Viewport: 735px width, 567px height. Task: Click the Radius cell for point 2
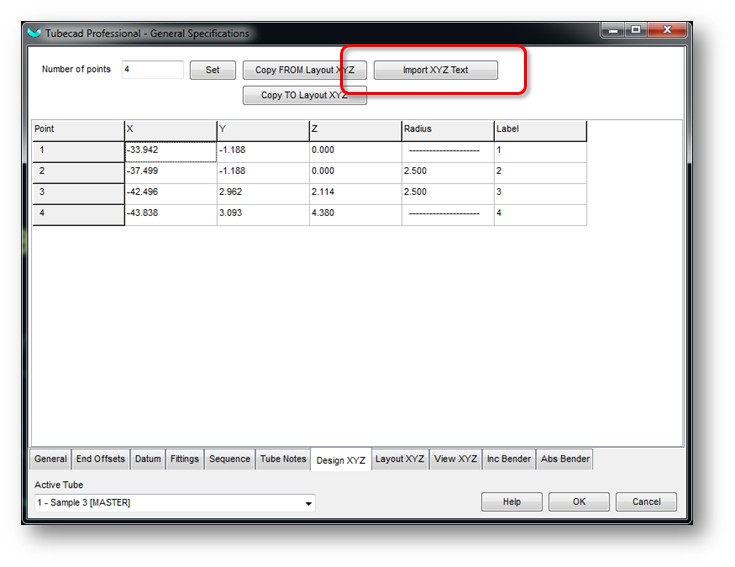[x=447, y=172]
